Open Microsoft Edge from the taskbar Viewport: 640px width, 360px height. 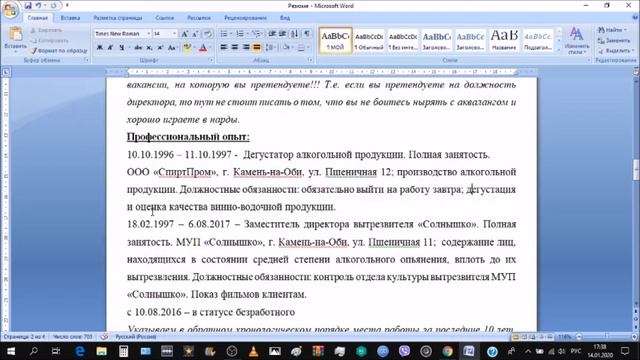pyautogui.click(x=80, y=351)
